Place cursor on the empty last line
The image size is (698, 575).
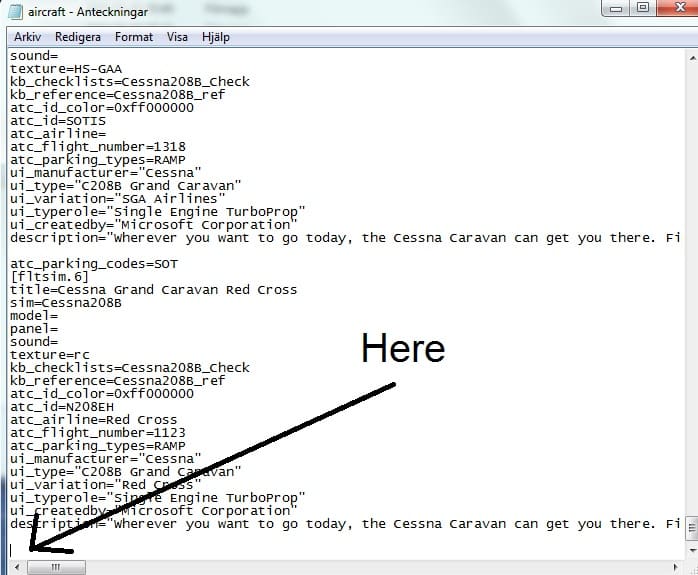point(100,549)
